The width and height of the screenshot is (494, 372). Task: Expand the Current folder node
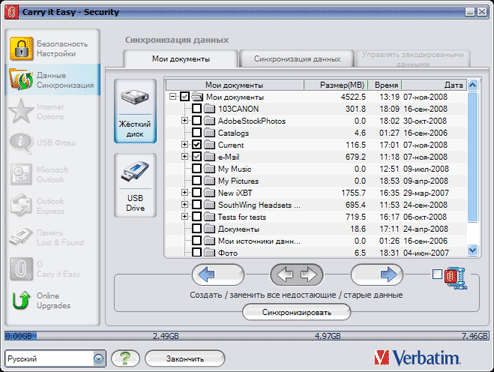point(184,144)
